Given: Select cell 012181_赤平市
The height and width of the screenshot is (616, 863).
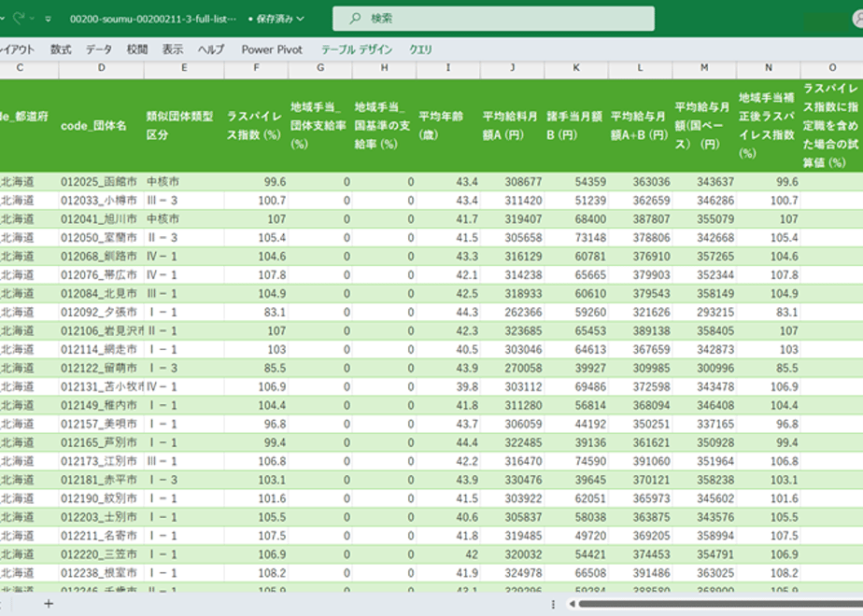Looking at the screenshot, I should [101, 480].
